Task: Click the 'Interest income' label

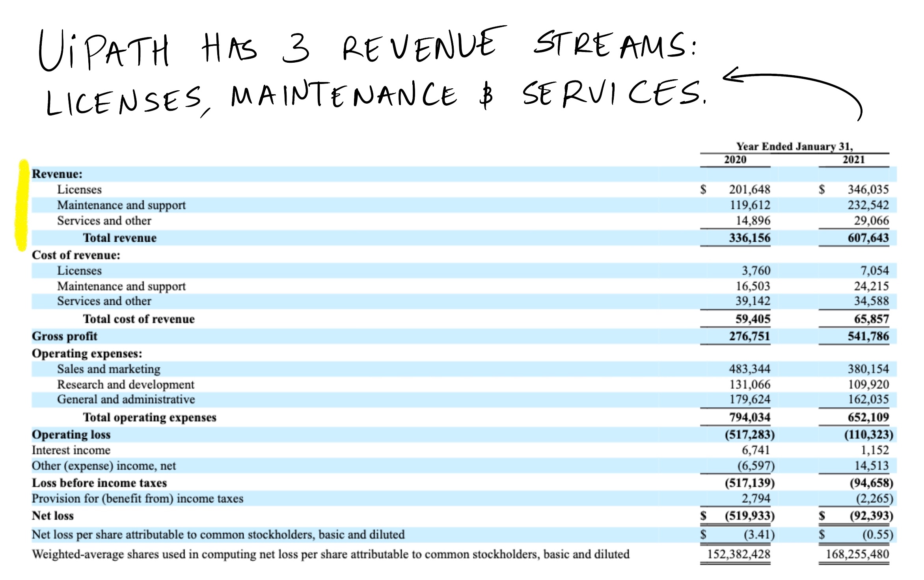Action: (71, 450)
